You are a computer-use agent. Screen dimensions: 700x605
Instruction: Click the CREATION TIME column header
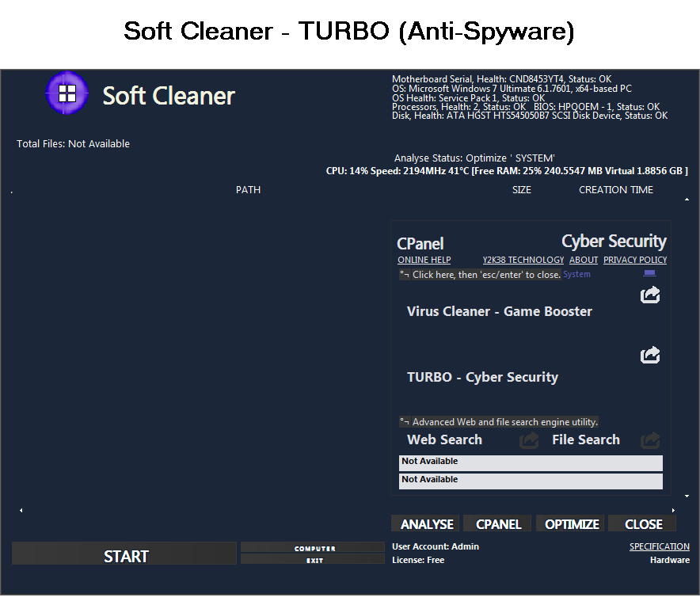[616, 190]
